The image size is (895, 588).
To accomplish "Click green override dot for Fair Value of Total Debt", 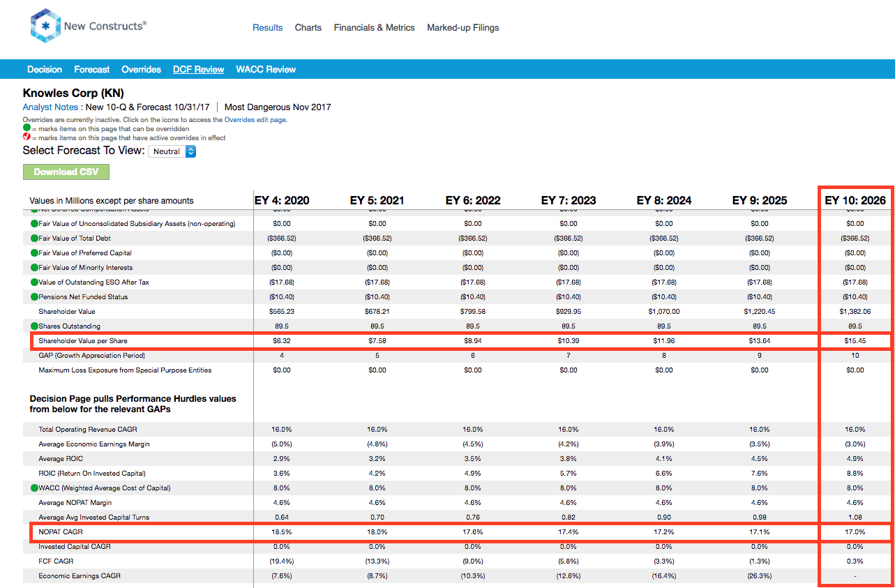I will 34,239.
